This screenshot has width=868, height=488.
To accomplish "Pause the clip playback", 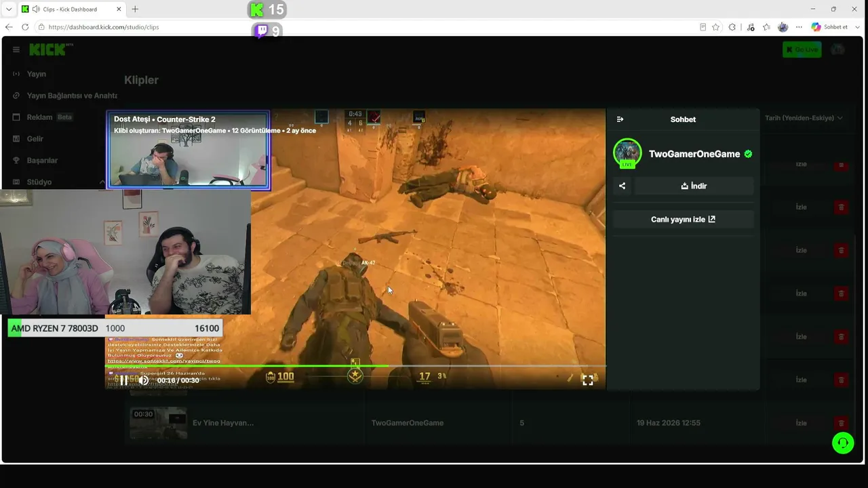I will [124, 380].
